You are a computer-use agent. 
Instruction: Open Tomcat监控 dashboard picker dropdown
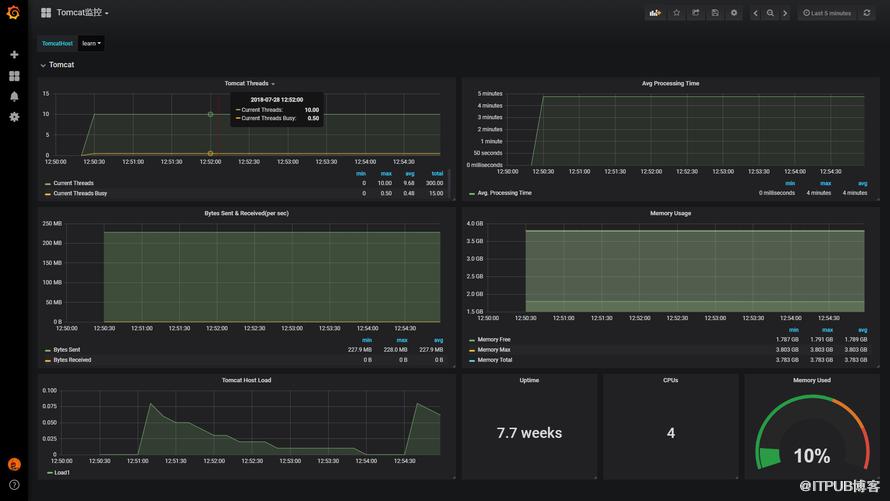75,12
